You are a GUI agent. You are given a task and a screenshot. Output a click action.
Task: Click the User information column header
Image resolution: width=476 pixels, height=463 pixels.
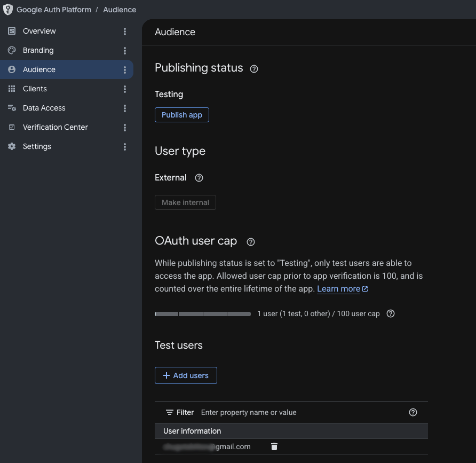point(192,431)
